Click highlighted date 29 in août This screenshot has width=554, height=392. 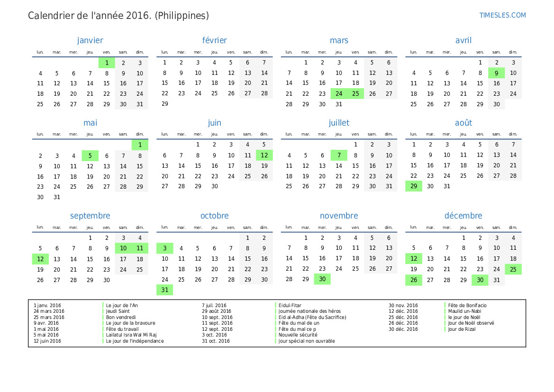click(x=414, y=186)
